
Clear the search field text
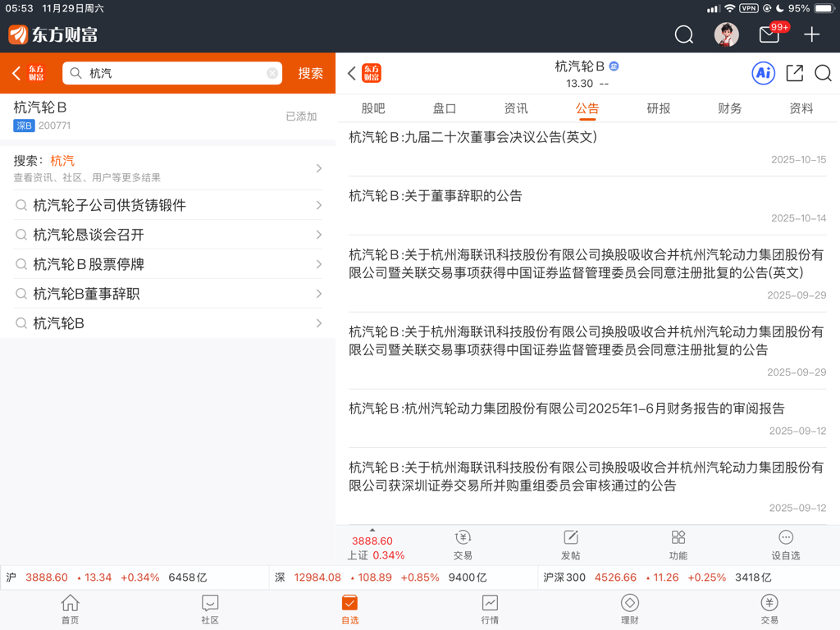pyautogui.click(x=272, y=73)
